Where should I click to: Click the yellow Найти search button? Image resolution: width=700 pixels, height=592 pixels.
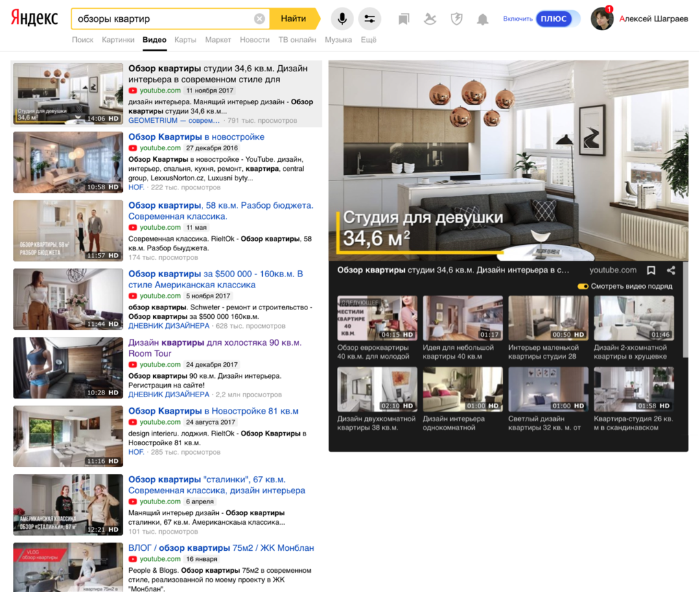[294, 19]
